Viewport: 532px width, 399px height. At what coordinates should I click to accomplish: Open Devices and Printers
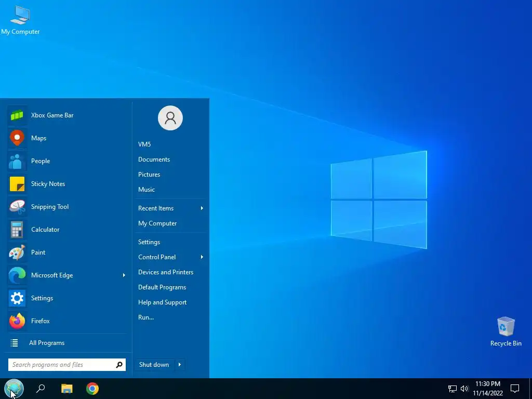(166, 272)
